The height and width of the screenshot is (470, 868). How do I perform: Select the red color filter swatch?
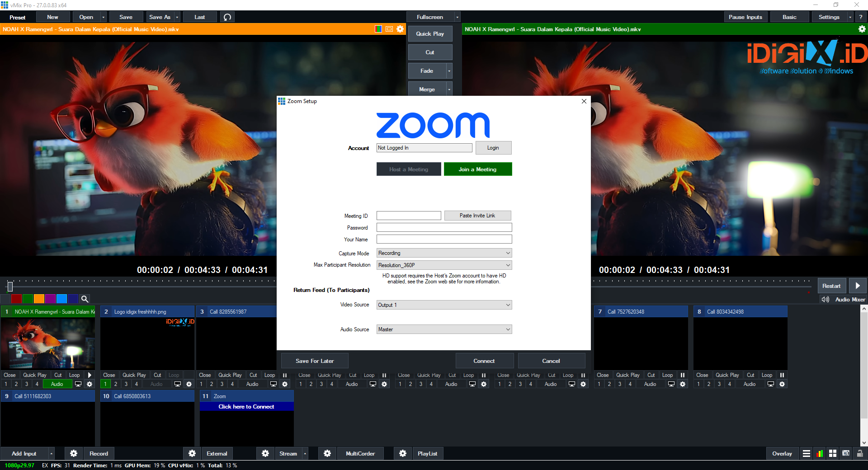(x=16, y=299)
